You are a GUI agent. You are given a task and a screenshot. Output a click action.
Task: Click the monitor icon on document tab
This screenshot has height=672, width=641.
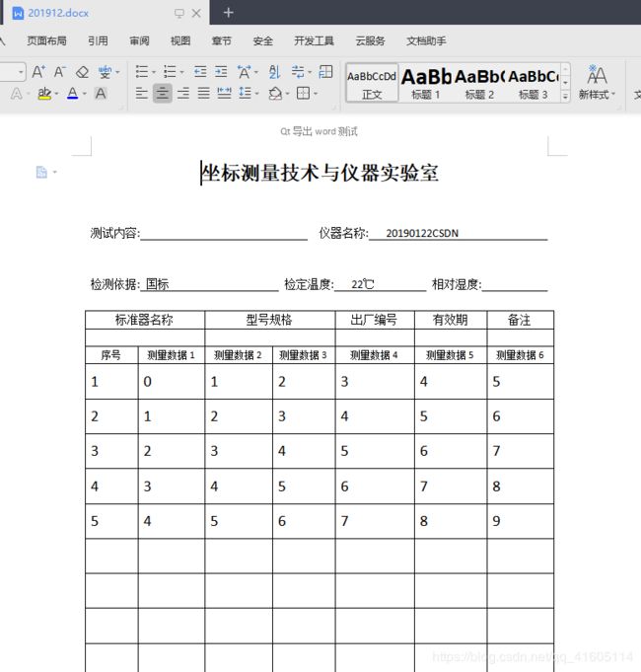[x=179, y=13]
